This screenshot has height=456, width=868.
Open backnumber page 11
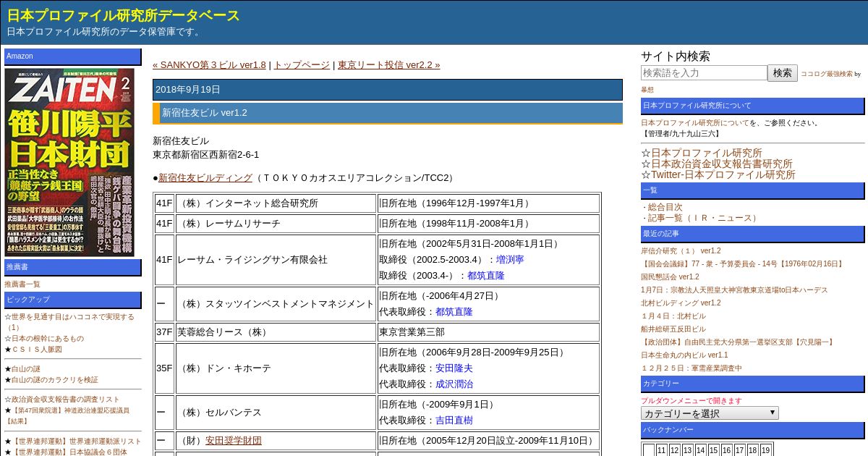point(661,450)
